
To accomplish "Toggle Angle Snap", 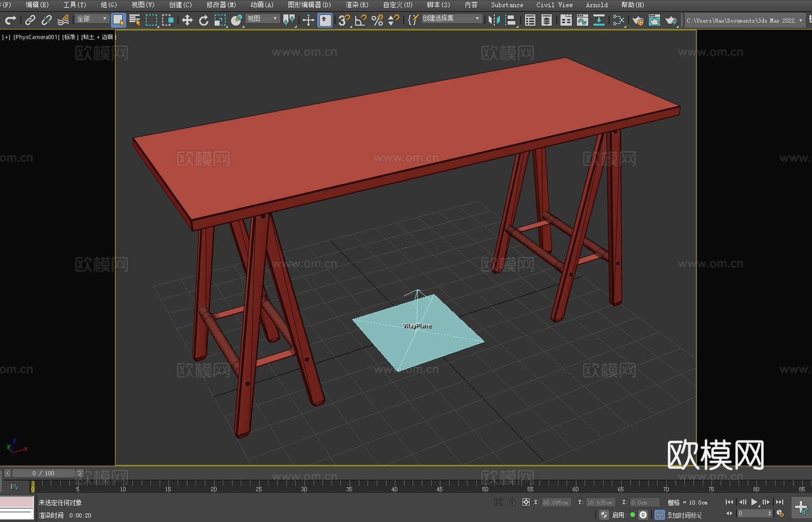I will click(361, 20).
